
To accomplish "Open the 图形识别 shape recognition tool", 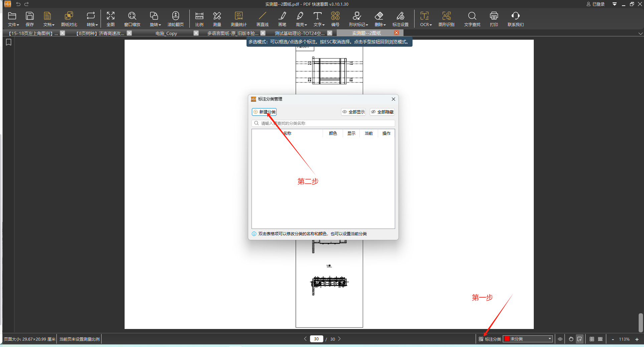I will [x=447, y=19].
